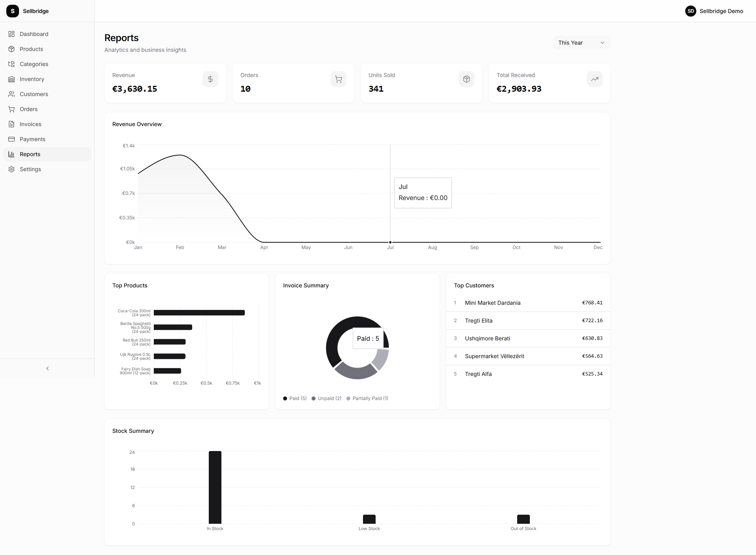Collapse the sidebar with the chevron

[47, 368]
